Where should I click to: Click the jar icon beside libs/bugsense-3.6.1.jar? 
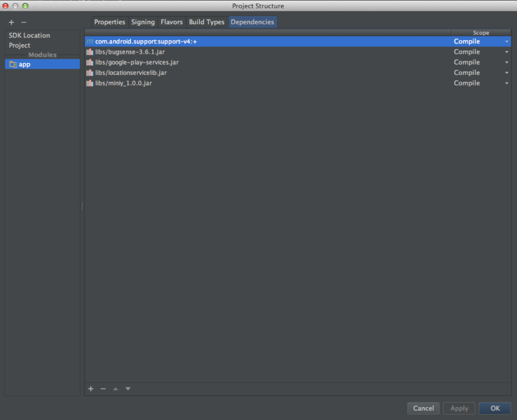(x=90, y=52)
